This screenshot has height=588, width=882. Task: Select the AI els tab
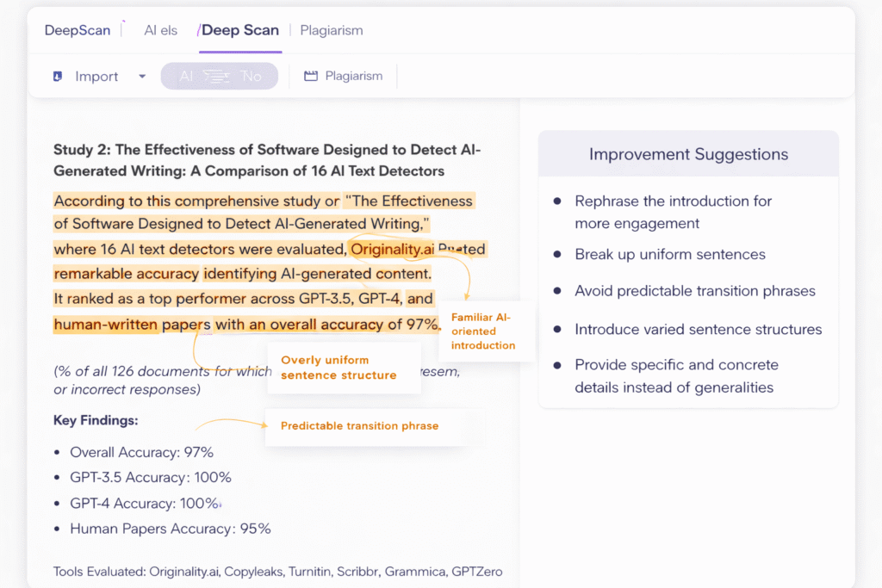[x=160, y=29]
